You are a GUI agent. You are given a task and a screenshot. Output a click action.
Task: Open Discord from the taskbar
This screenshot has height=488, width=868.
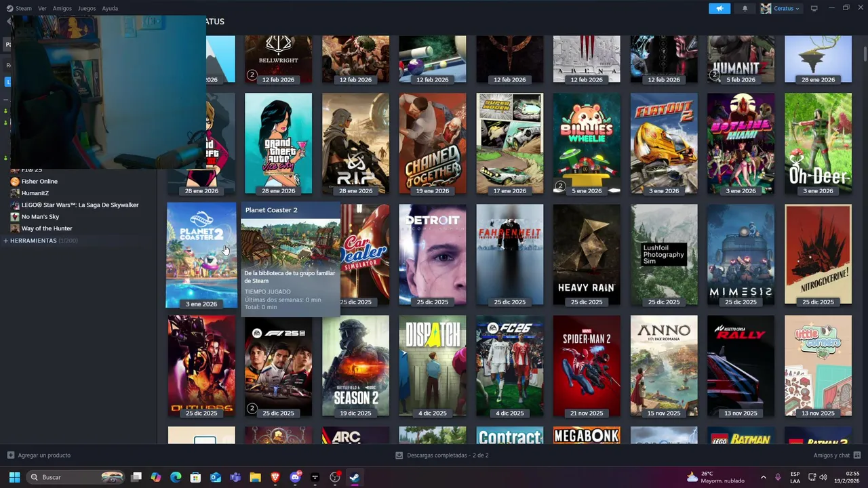click(x=295, y=477)
